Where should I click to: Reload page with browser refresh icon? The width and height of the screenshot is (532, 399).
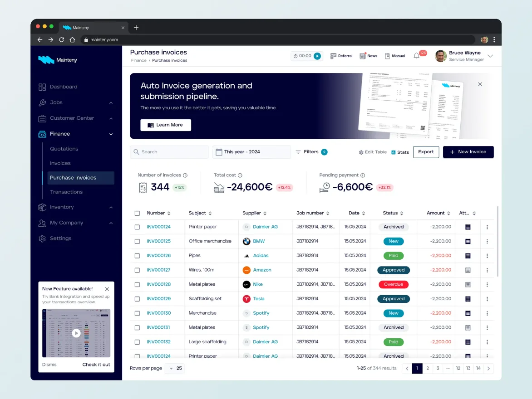[x=61, y=39]
